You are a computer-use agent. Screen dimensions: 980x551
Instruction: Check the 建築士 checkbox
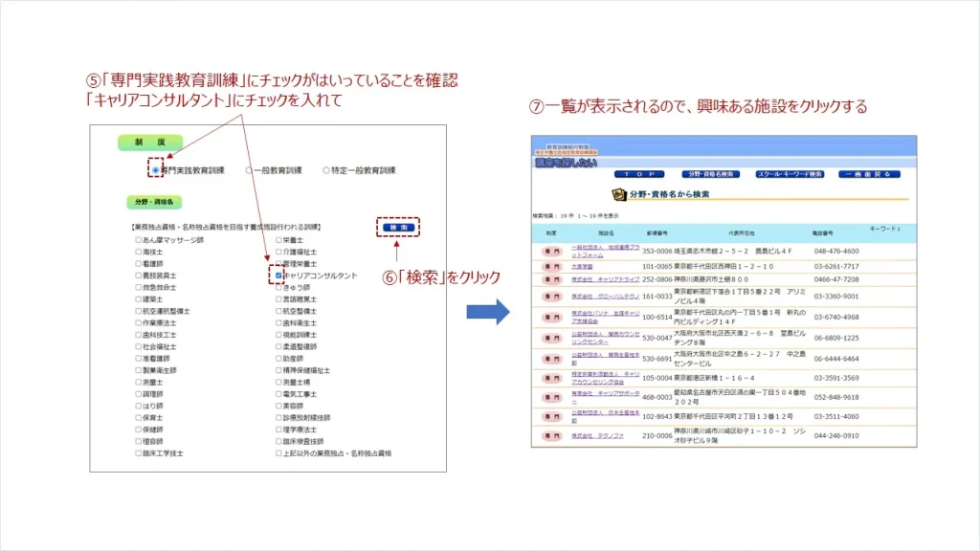(x=138, y=299)
